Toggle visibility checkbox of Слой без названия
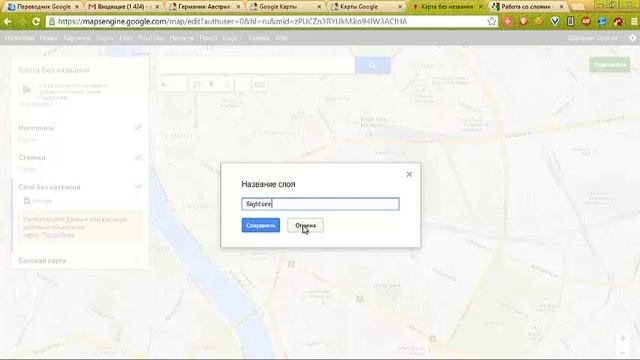Image resolution: width=640 pixels, height=360 pixels. [138, 187]
